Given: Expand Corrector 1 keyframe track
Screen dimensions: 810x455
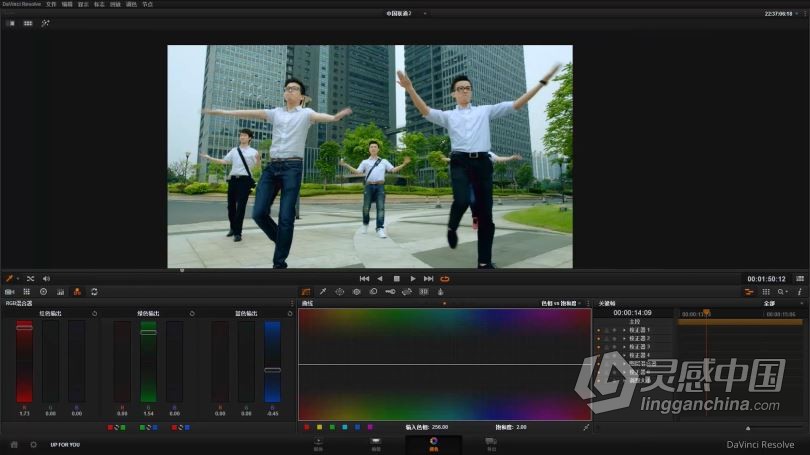Looking at the screenshot, I should tap(624, 330).
